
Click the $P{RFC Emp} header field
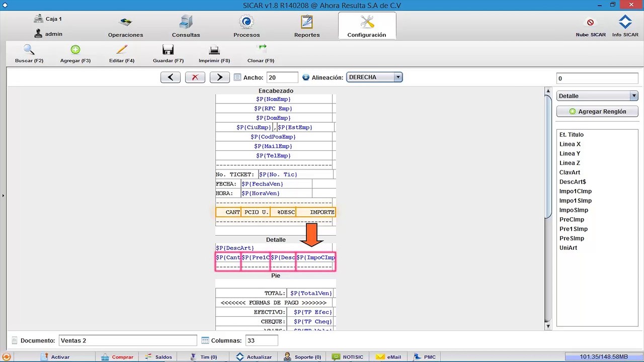(x=274, y=109)
